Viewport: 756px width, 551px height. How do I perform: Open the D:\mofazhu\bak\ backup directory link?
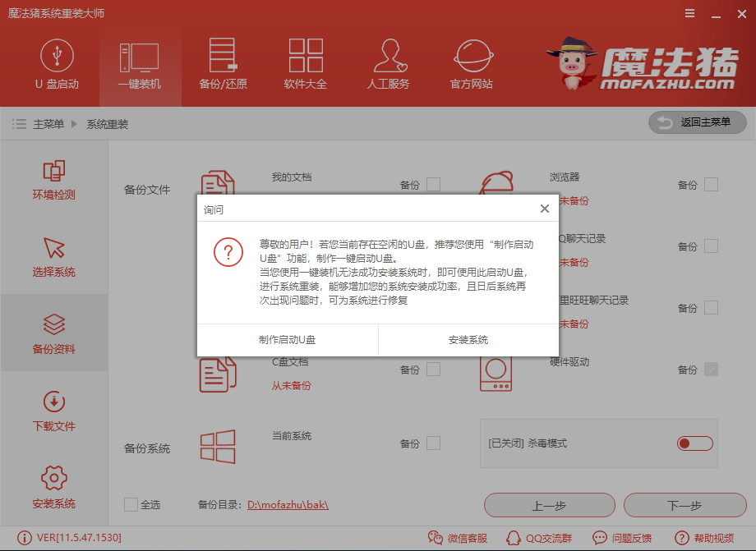(x=289, y=505)
